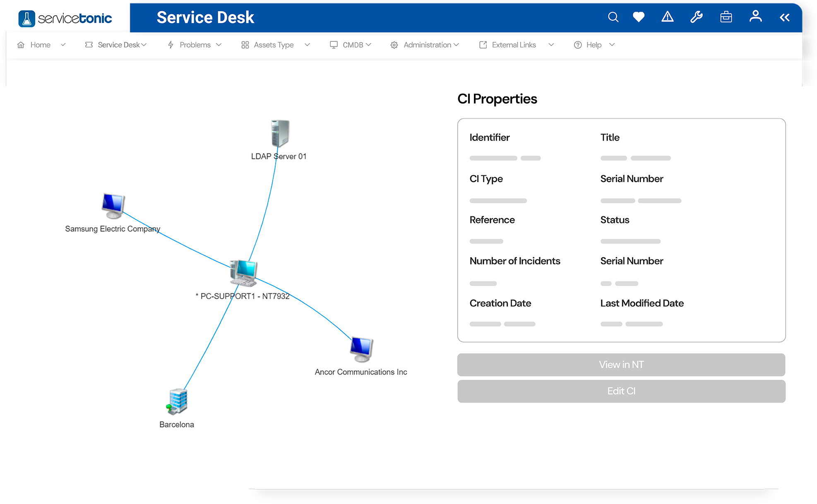
Task: Open the warning triangle alerts icon
Action: pyautogui.click(x=668, y=17)
